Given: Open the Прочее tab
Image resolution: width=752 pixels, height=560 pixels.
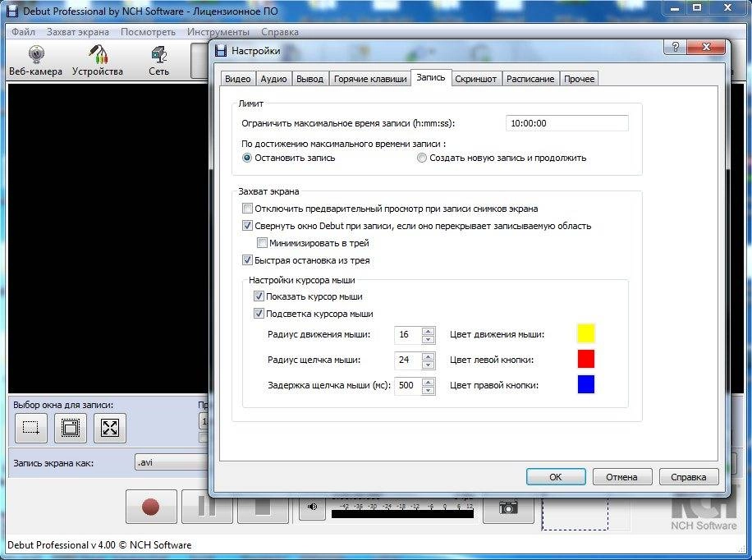Looking at the screenshot, I should tap(580, 79).
